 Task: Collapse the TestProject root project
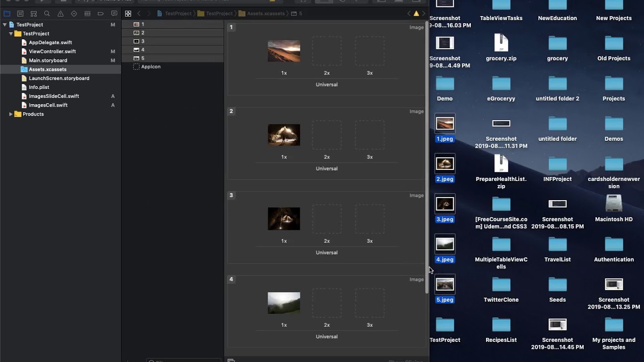pyautogui.click(x=5, y=25)
